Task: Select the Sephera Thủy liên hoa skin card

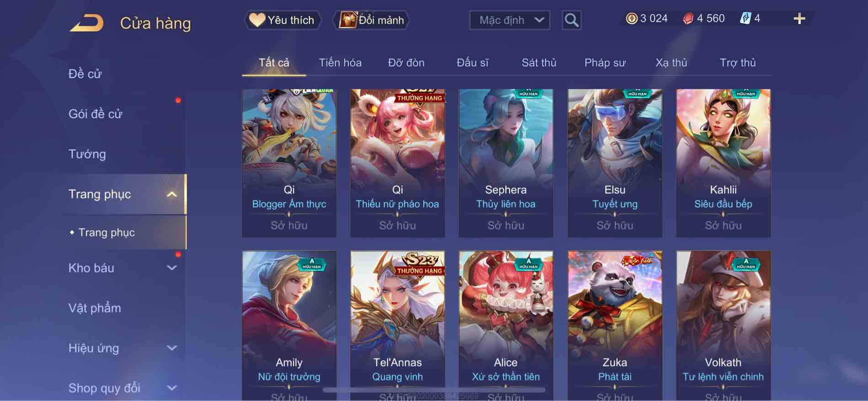Action: click(506, 163)
